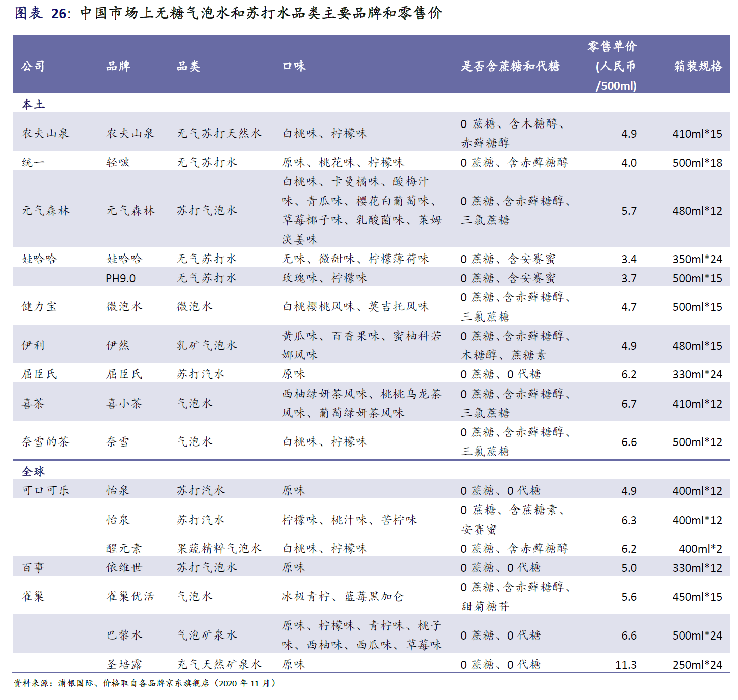Screen dimensions: 738x700
Task: Click the 箱装规格 column header
Action: tap(698, 66)
